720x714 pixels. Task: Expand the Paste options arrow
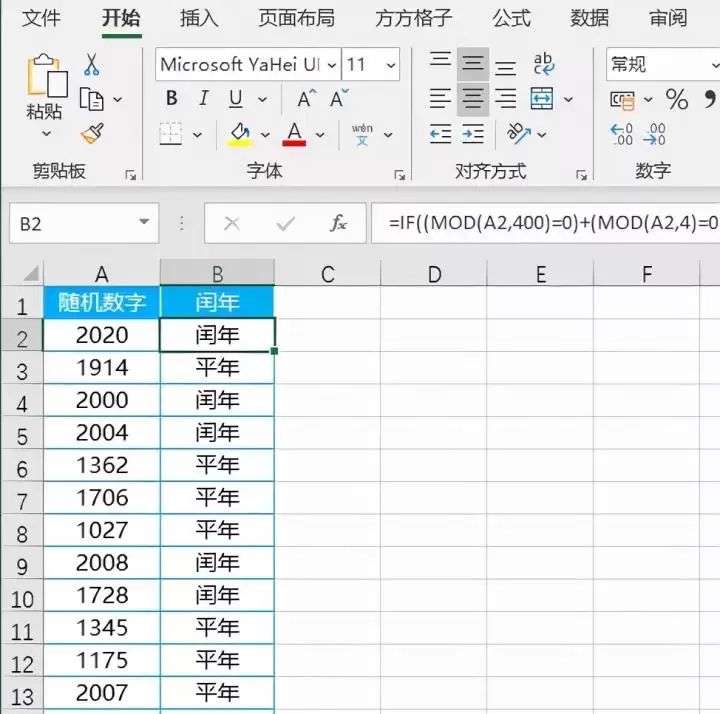tap(46, 134)
